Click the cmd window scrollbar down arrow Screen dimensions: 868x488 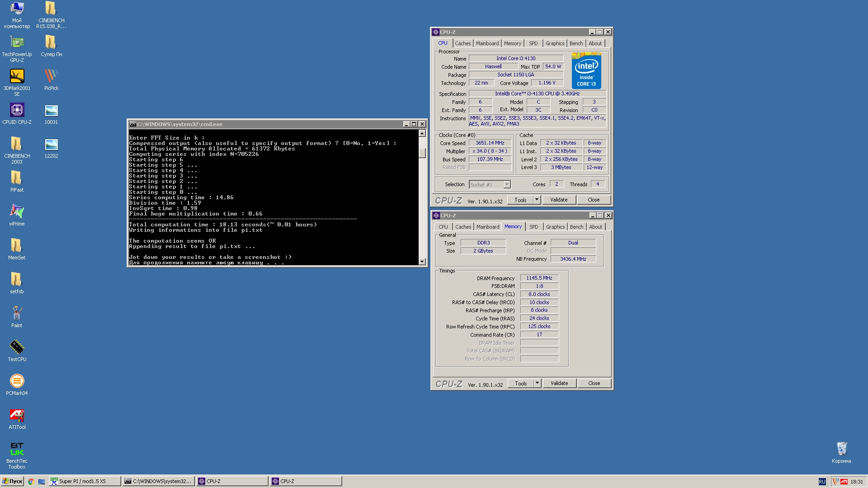point(422,261)
